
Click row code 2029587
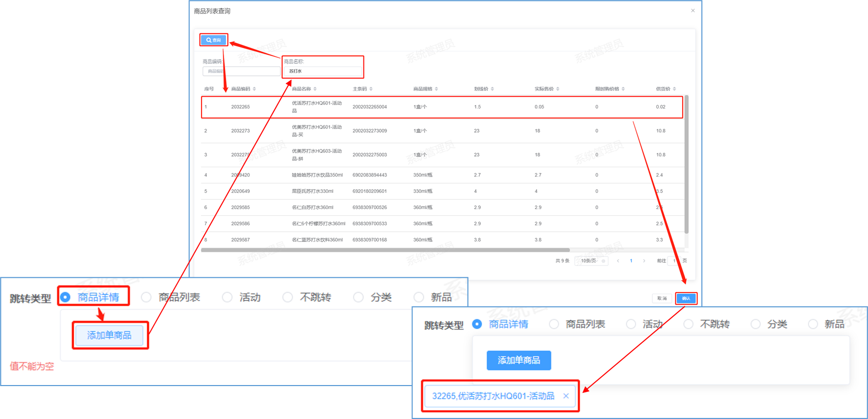(x=240, y=240)
